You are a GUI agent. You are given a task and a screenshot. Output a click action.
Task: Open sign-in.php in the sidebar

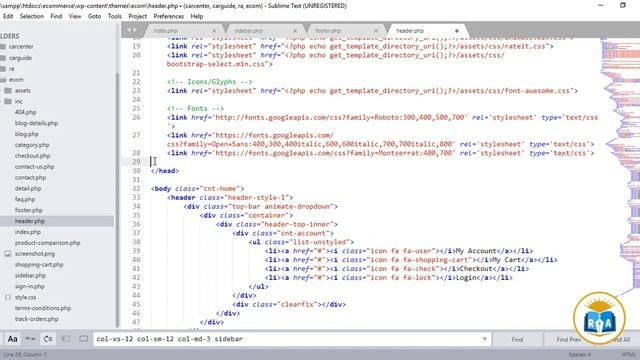pos(29,287)
